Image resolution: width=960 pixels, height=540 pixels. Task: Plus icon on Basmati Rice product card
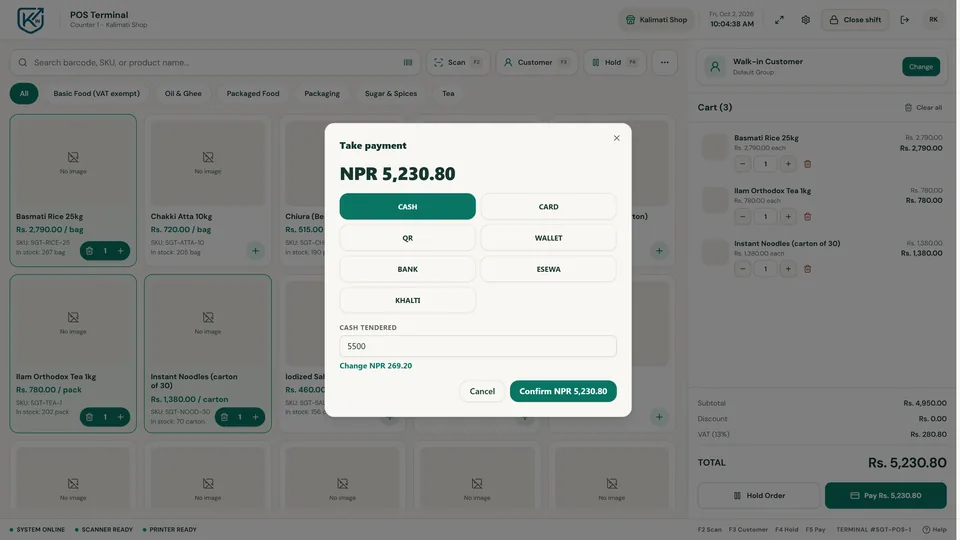121,250
